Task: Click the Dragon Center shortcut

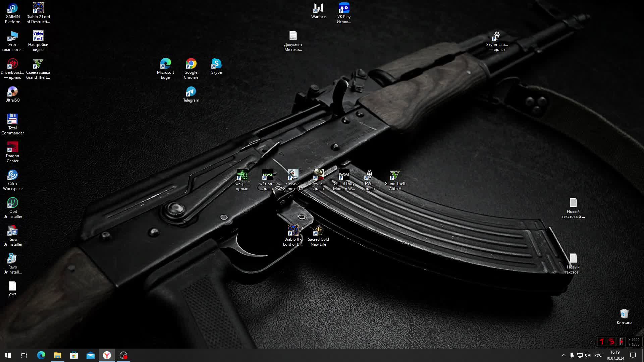Action: point(12,153)
